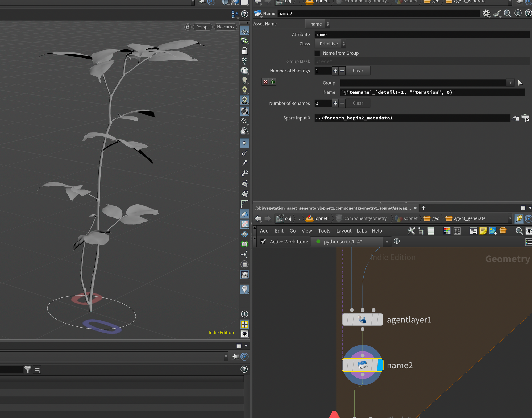The height and width of the screenshot is (418, 532).
Task: Click the agentlayer1 node
Action: pyautogui.click(x=362, y=320)
